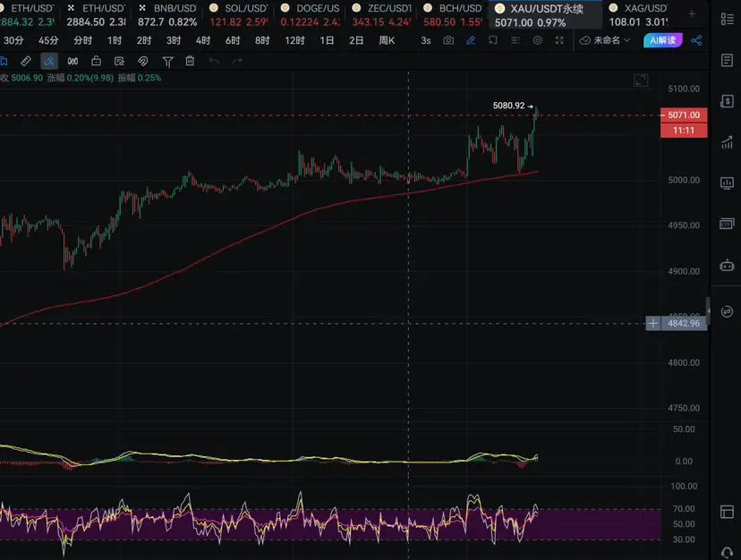This screenshot has width=741, height=560.
Task: Click the 振幅 0.25% amplitude readout
Action: pos(140,78)
